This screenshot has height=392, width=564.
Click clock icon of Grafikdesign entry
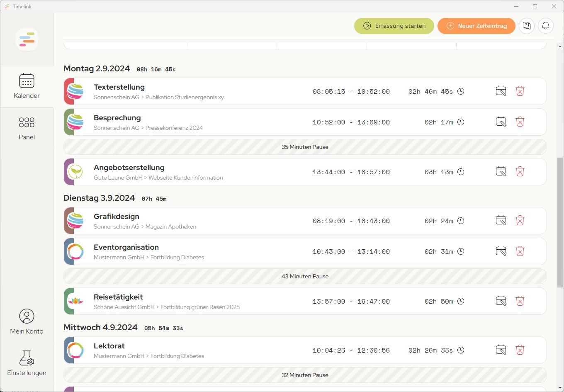[x=461, y=221]
